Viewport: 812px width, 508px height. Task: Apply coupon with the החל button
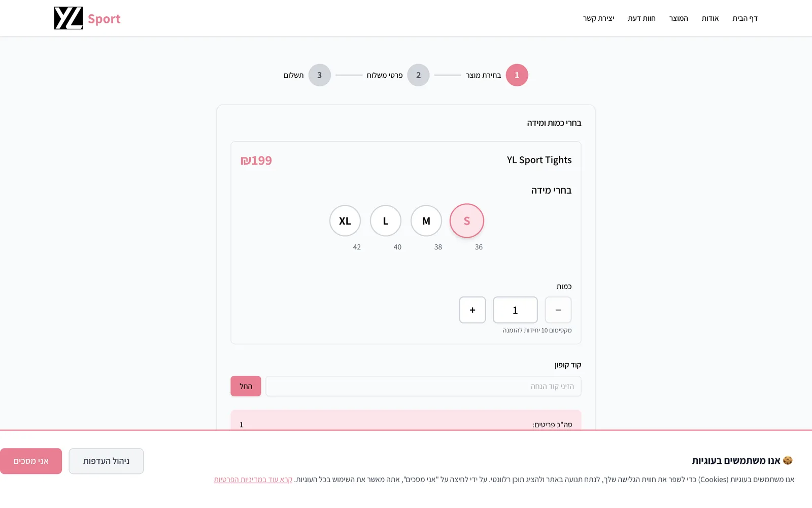[x=246, y=386]
